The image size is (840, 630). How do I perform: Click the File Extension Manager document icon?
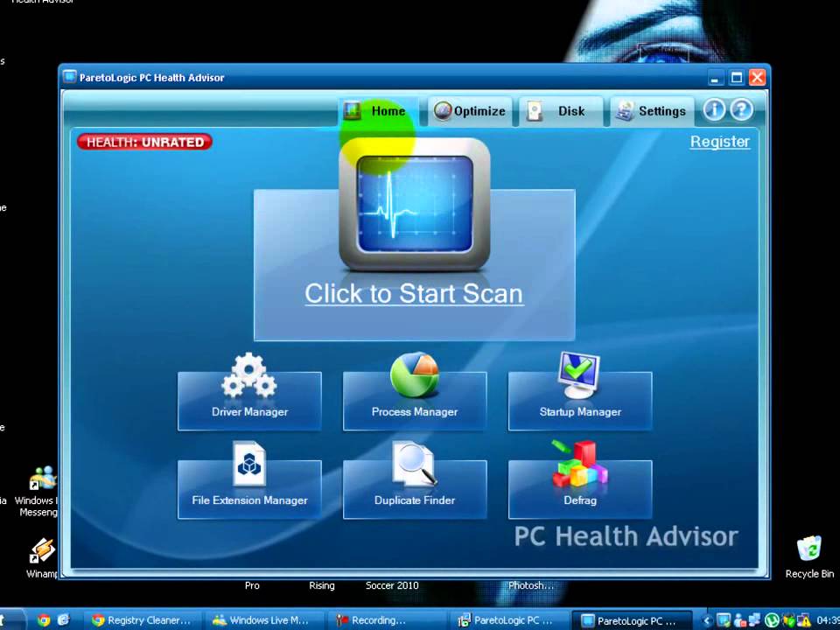point(249,464)
